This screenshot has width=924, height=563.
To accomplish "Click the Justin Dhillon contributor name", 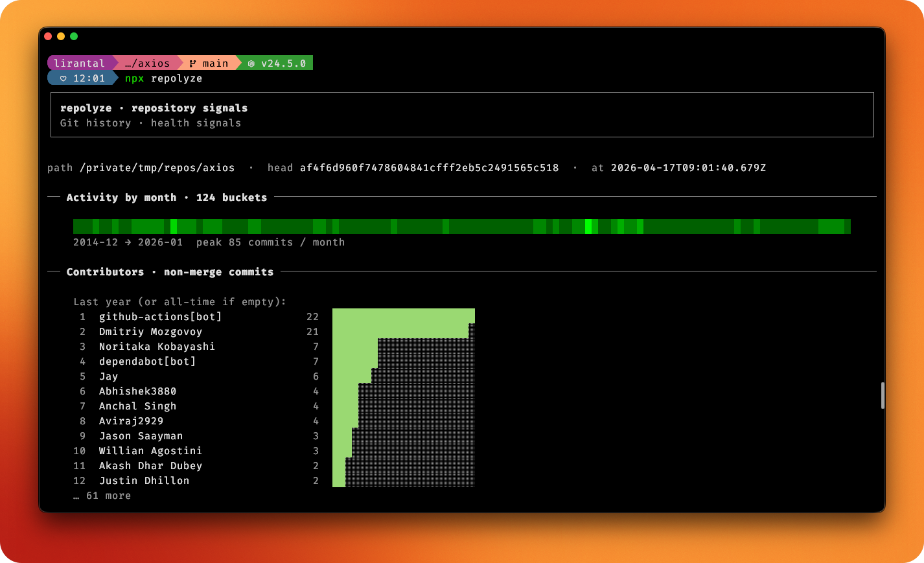I will coord(144,481).
